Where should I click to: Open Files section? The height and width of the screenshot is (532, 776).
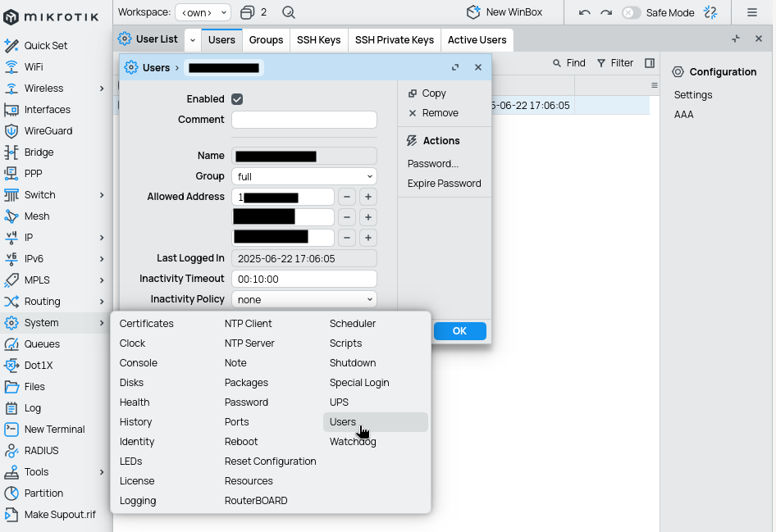(x=34, y=386)
